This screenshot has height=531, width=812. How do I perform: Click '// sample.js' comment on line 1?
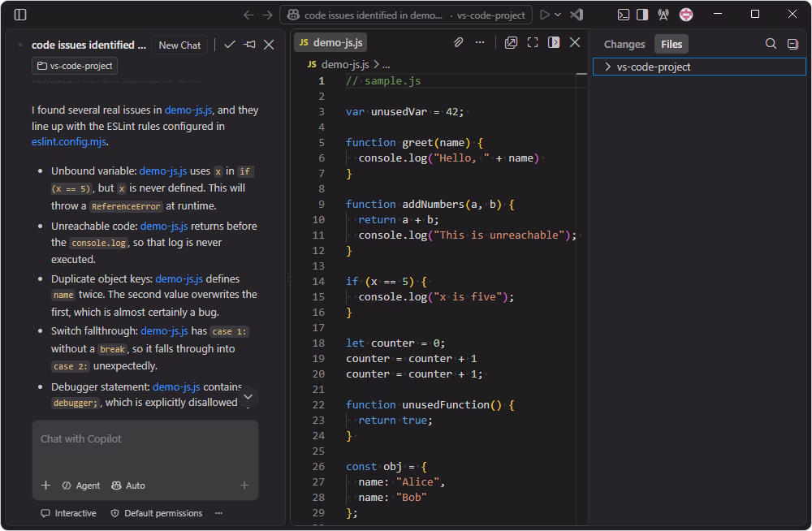click(x=383, y=81)
